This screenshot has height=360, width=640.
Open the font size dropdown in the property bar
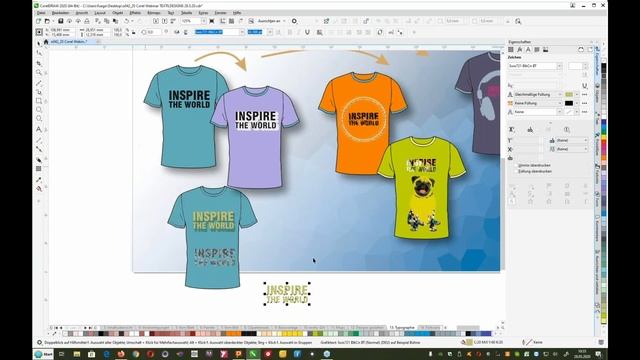click(x=270, y=32)
